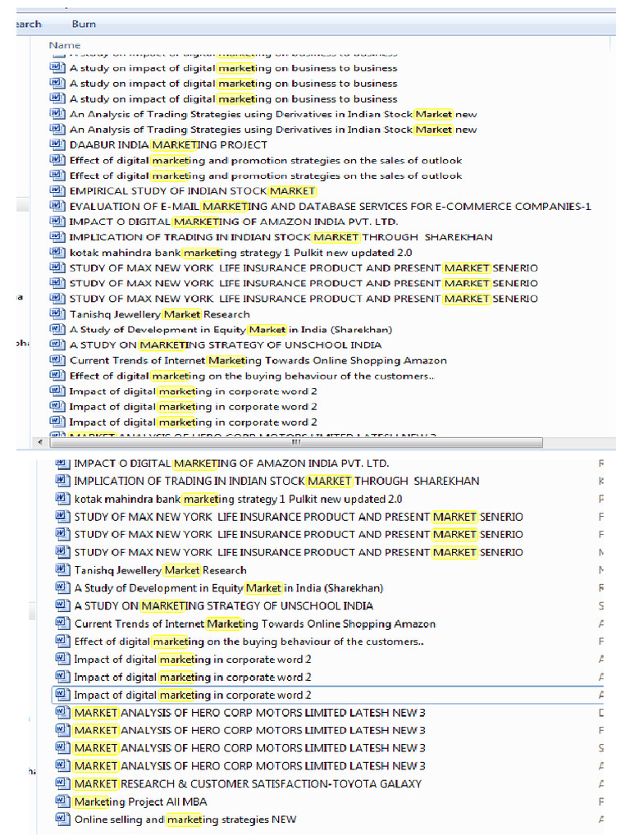630x840 pixels.
Task: Select kotak mahindra bank marketing strategy, upper list
Action: pos(240,253)
